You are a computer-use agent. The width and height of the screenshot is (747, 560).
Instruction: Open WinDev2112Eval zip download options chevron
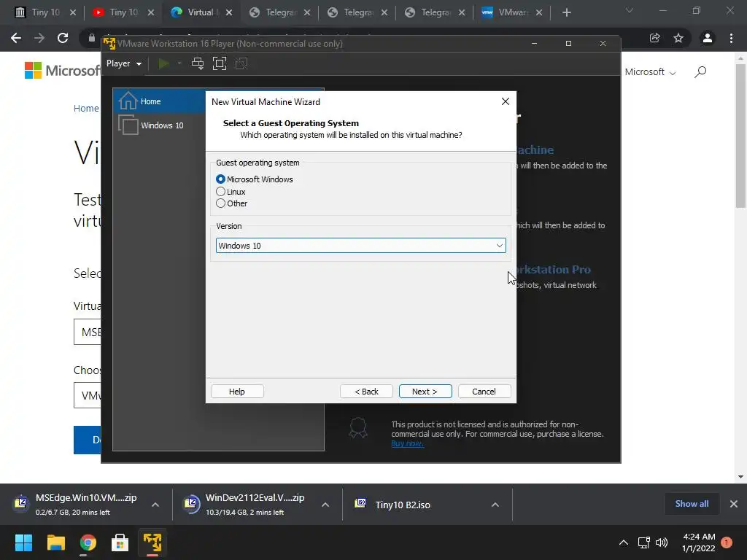[x=325, y=505]
